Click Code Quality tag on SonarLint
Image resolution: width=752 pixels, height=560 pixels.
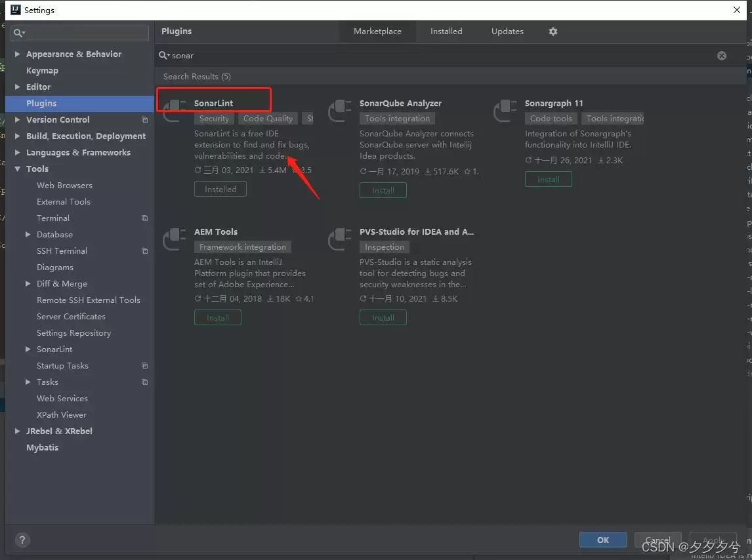[x=268, y=119]
